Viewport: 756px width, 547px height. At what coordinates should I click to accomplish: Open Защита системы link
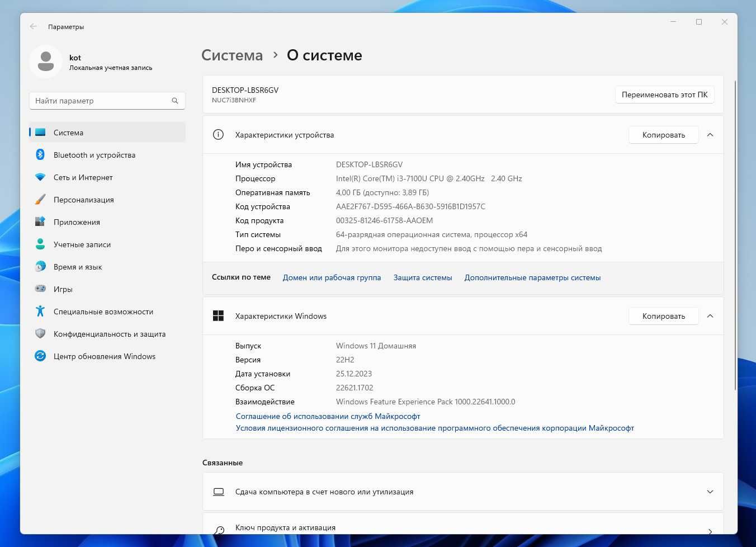point(423,277)
